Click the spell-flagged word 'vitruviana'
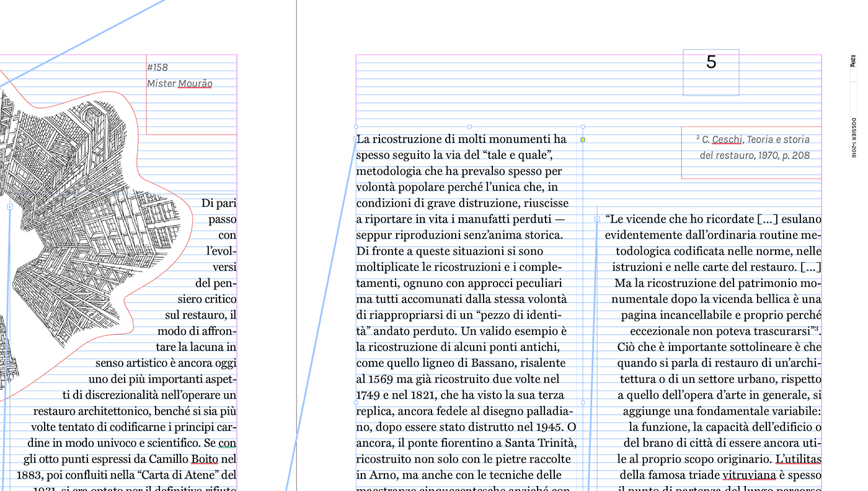The image size is (868, 491). tap(746, 476)
